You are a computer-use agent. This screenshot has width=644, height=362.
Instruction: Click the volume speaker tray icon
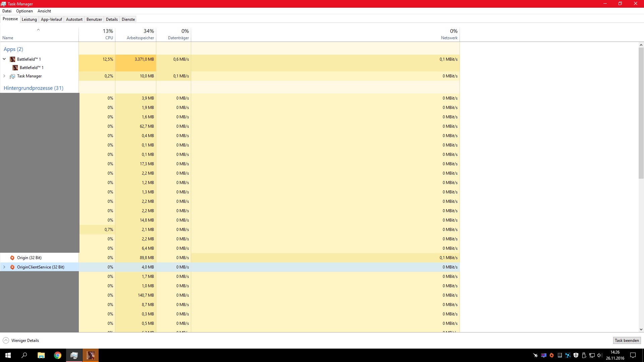point(600,355)
